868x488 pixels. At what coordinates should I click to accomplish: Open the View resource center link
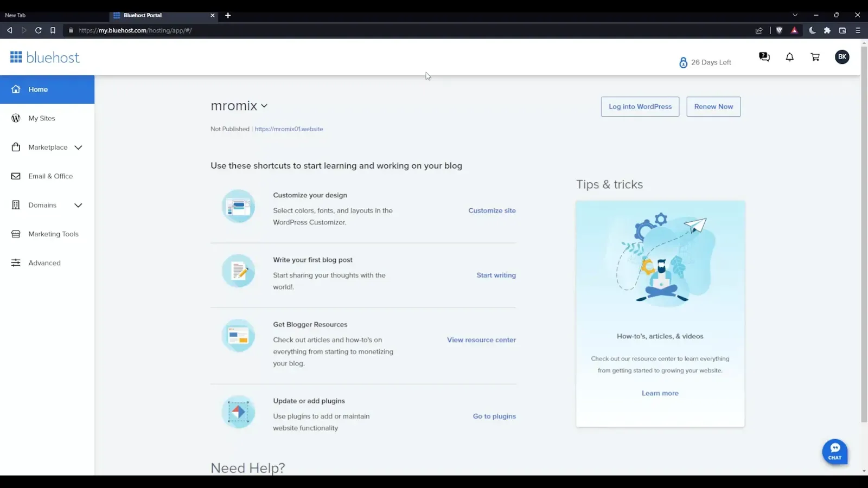pyautogui.click(x=482, y=340)
